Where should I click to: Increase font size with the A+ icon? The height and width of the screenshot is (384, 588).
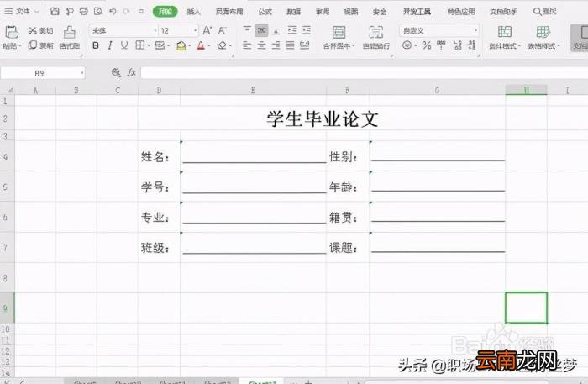pos(207,30)
